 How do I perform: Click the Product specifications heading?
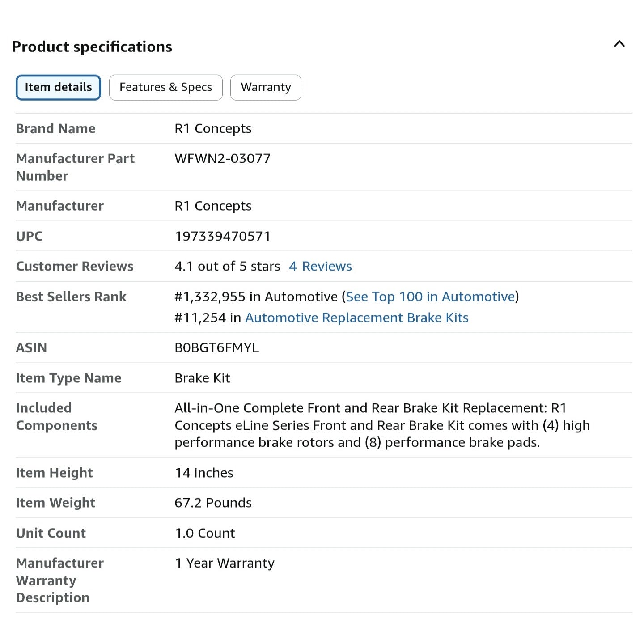pyautogui.click(x=92, y=47)
